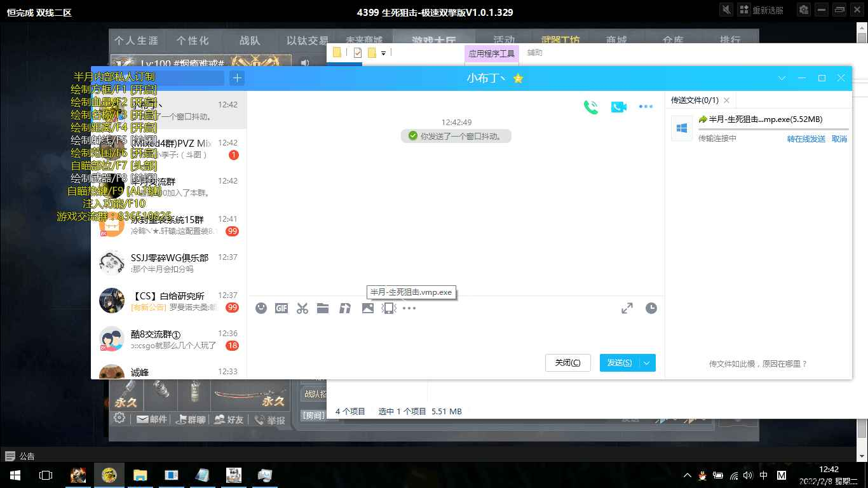868x488 pixels.
Task: Open 好友 friends list in the game
Action: (229, 419)
